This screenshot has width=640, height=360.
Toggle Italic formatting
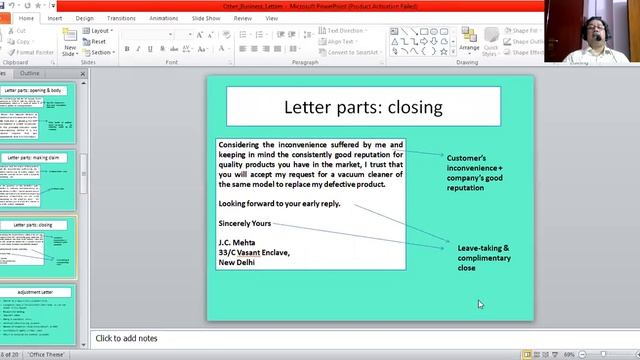click(x=138, y=49)
